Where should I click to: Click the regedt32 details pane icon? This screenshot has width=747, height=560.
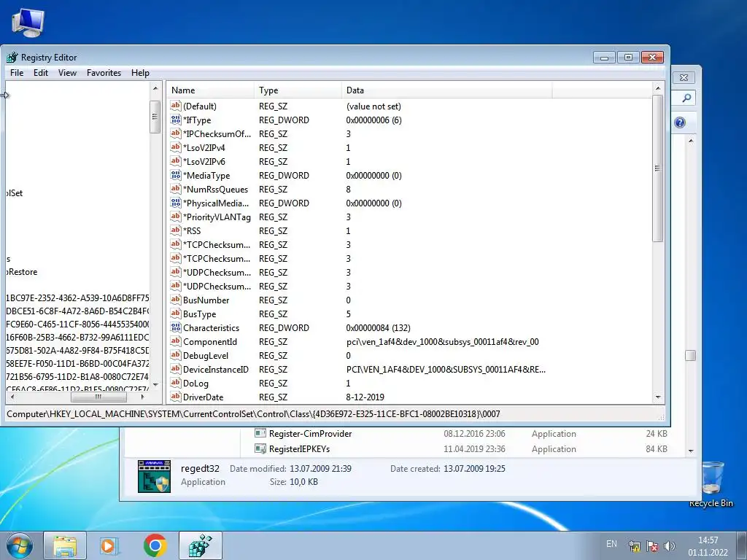tap(154, 476)
